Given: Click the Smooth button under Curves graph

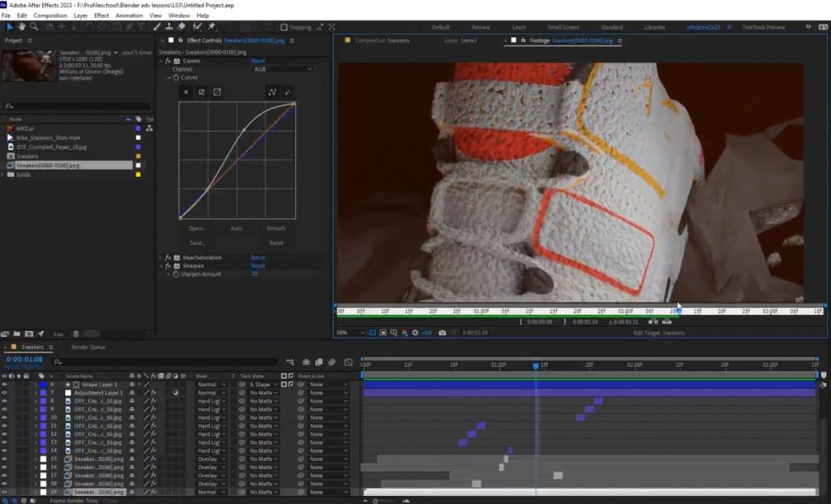Looking at the screenshot, I should click(276, 228).
